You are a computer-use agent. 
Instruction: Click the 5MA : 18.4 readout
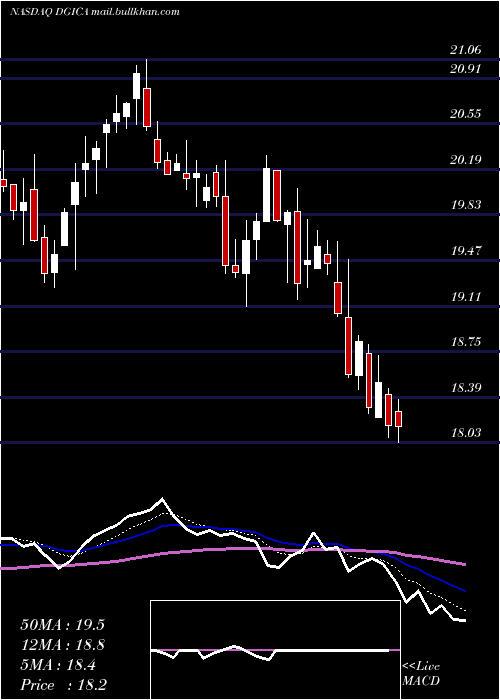pyautogui.click(x=58, y=665)
